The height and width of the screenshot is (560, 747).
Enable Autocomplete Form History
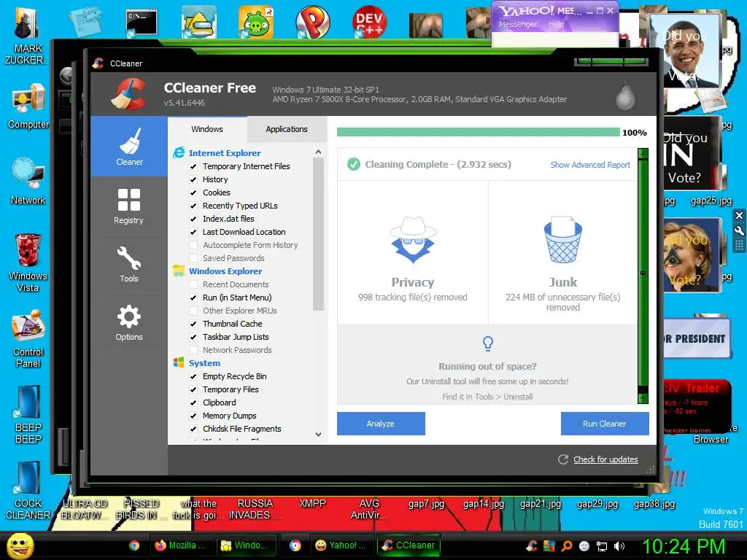(193, 245)
